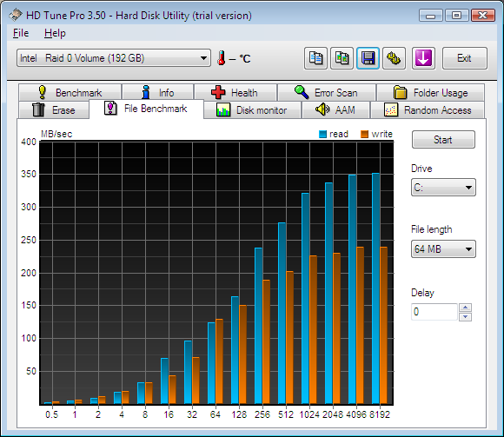Start the file benchmark
Screen dimensions: 504x437
click(443, 140)
